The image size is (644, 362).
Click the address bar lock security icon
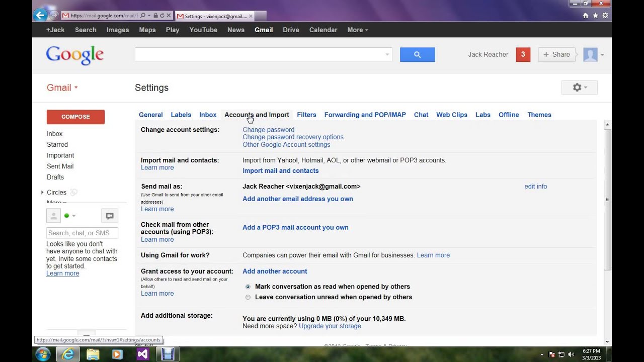click(155, 16)
